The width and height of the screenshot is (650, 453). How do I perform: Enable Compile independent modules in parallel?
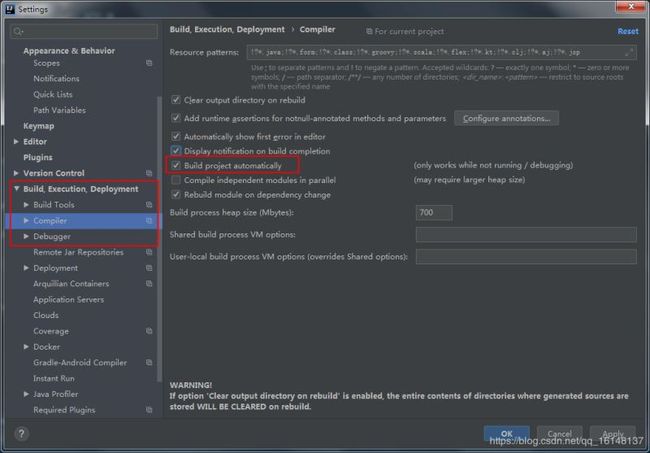pyautogui.click(x=176, y=180)
